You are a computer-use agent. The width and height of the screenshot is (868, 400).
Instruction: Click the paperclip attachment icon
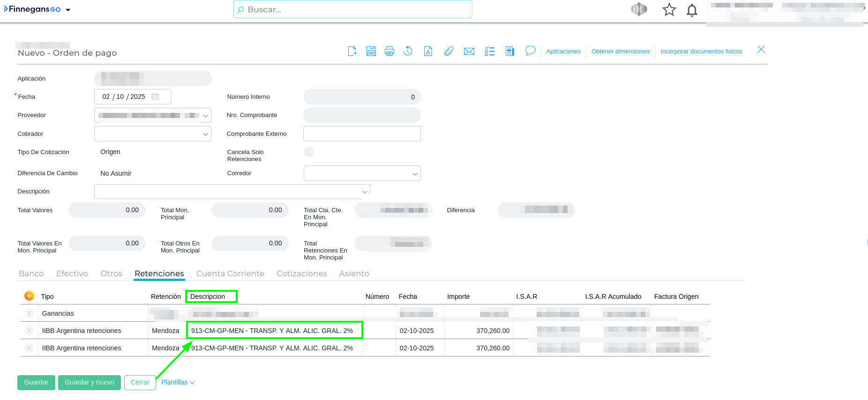point(449,52)
